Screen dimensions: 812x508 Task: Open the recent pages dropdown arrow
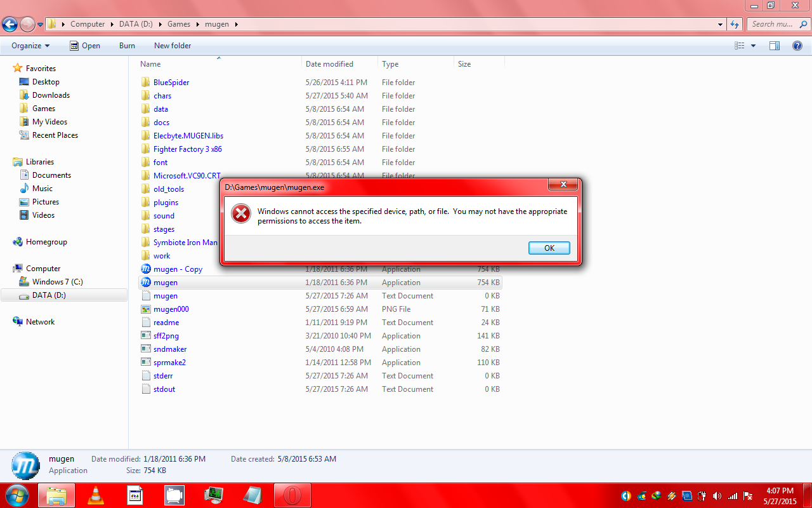point(41,25)
